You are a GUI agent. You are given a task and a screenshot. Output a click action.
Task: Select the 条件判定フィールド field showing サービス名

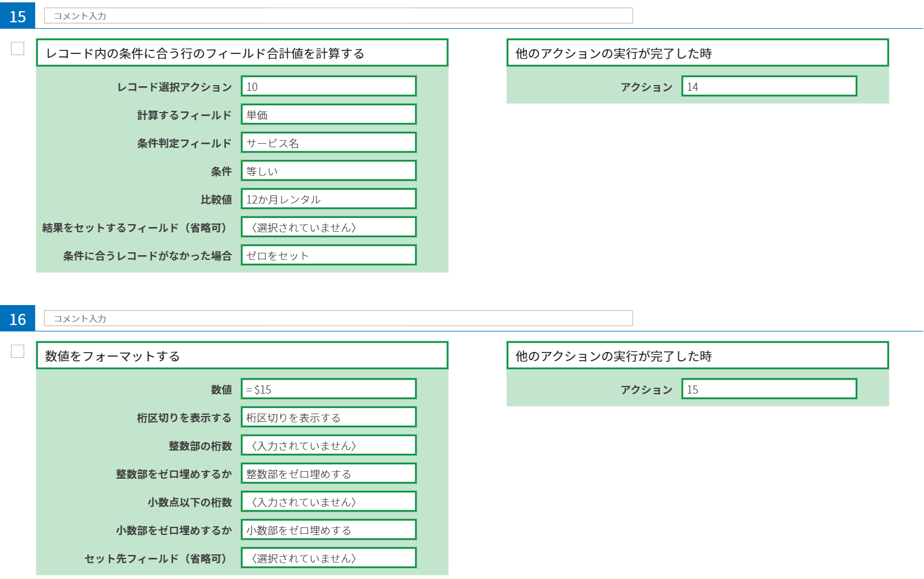329,143
